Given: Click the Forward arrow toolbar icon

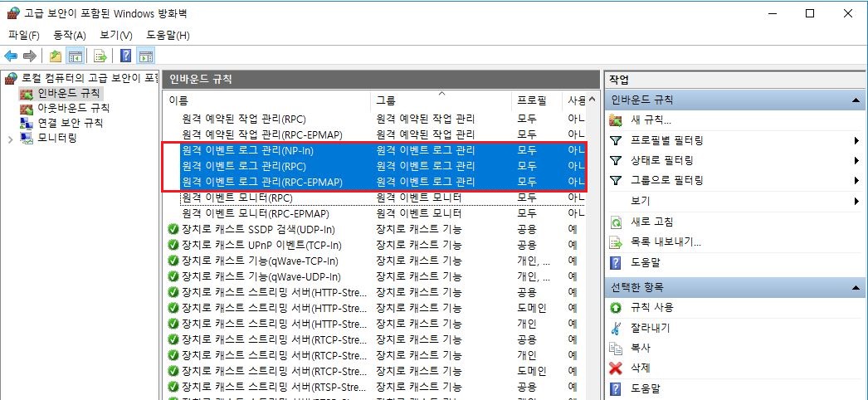Looking at the screenshot, I should point(30,56).
